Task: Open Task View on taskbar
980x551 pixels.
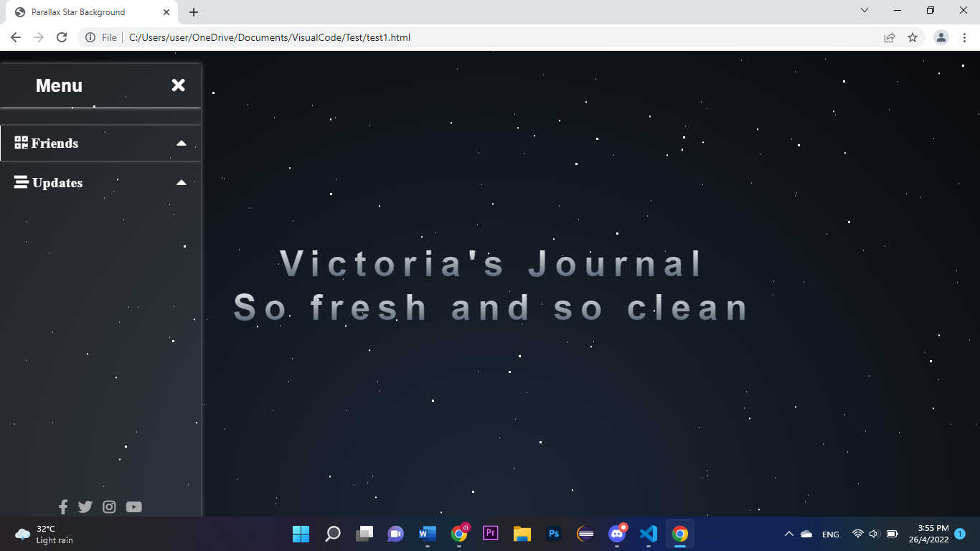Action: [x=364, y=534]
